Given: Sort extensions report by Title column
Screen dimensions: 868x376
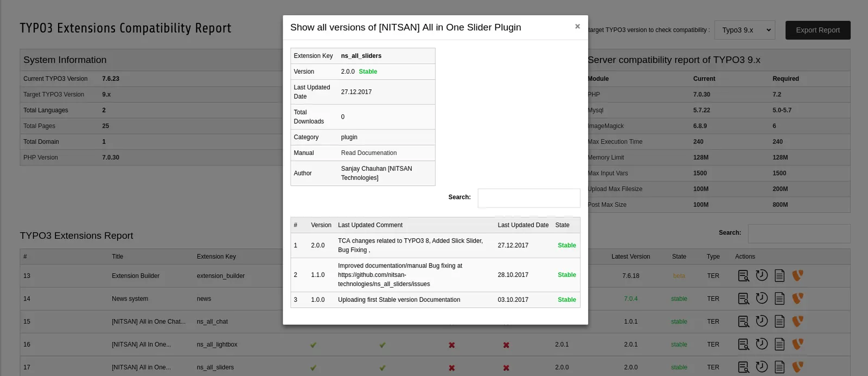Looking at the screenshot, I should pyautogui.click(x=117, y=256).
